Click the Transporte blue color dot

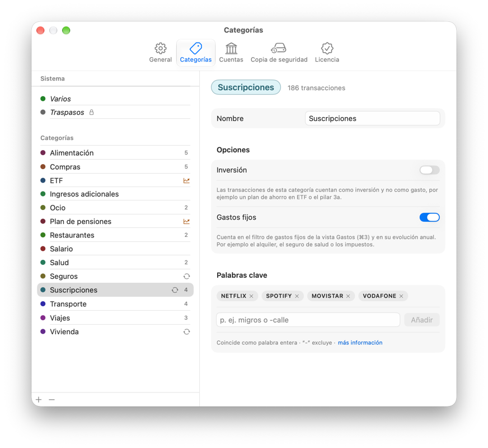coord(43,304)
